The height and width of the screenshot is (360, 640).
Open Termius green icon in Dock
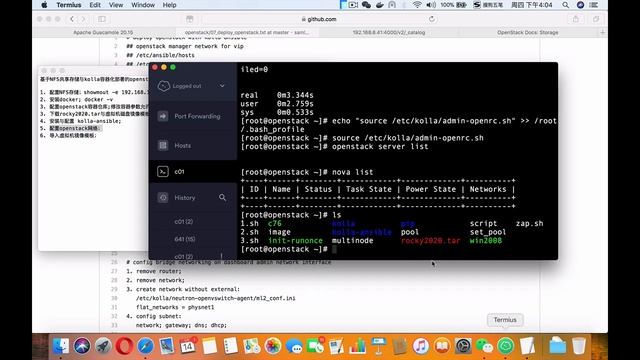(506, 346)
